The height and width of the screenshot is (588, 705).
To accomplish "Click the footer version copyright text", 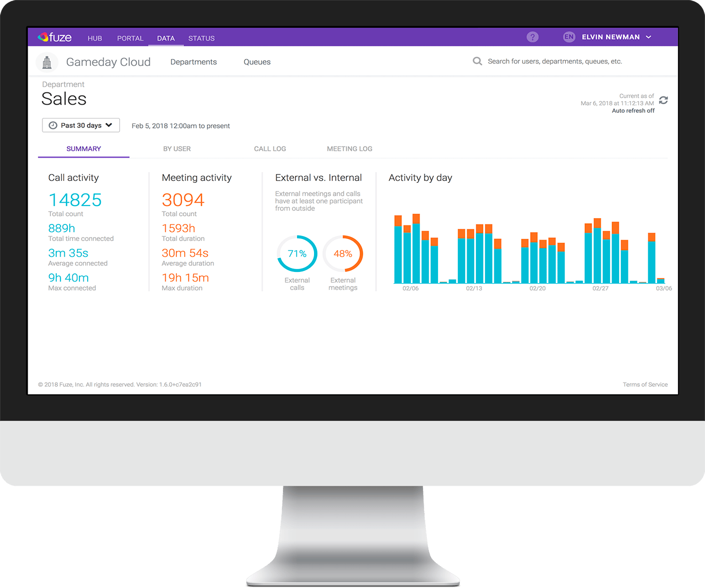I will pyautogui.click(x=120, y=384).
